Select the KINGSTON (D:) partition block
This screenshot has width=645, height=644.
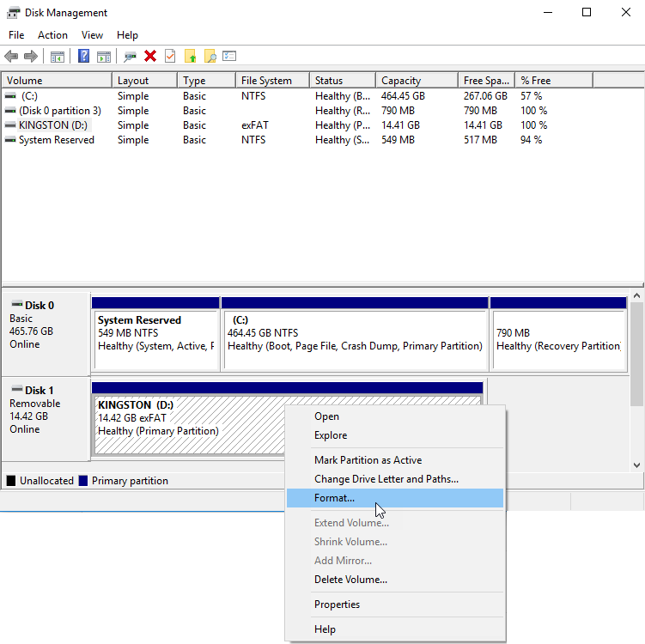(x=287, y=419)
